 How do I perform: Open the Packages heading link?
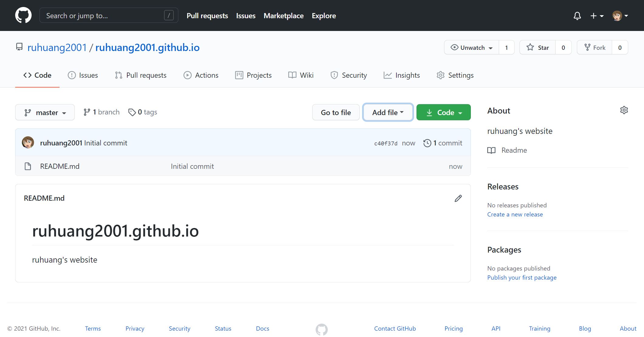pyautogui.click(x=504, y=250)
